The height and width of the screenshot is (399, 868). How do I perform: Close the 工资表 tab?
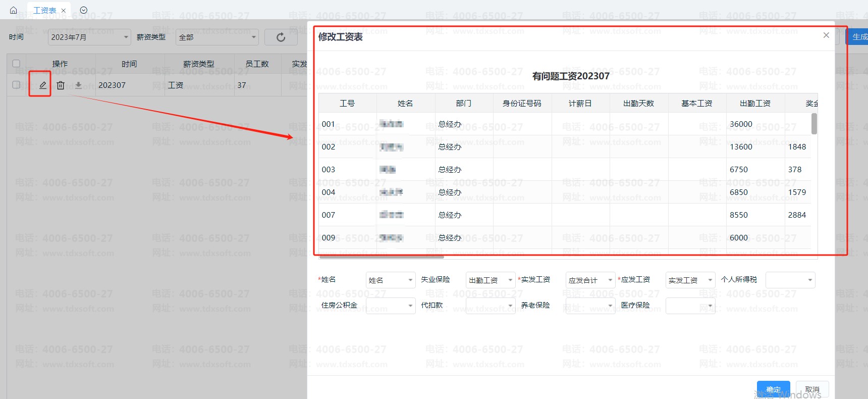64,11
